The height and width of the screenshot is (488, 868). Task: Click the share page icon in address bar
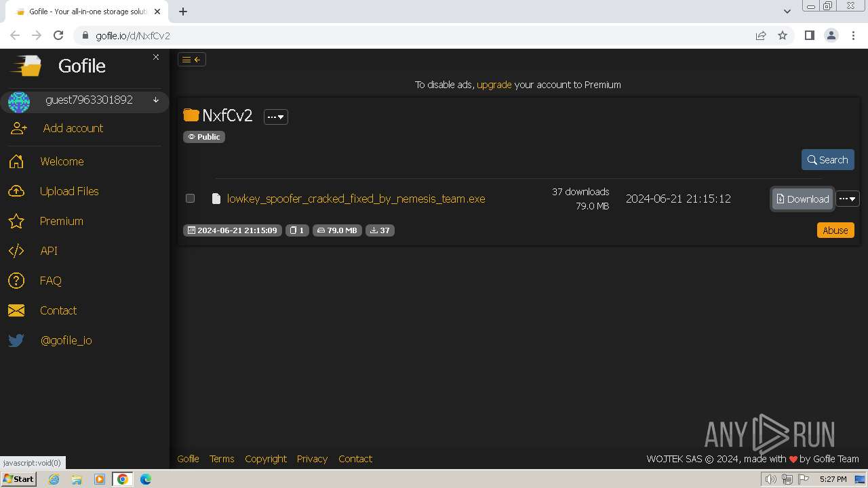click(x=761, y=36)
